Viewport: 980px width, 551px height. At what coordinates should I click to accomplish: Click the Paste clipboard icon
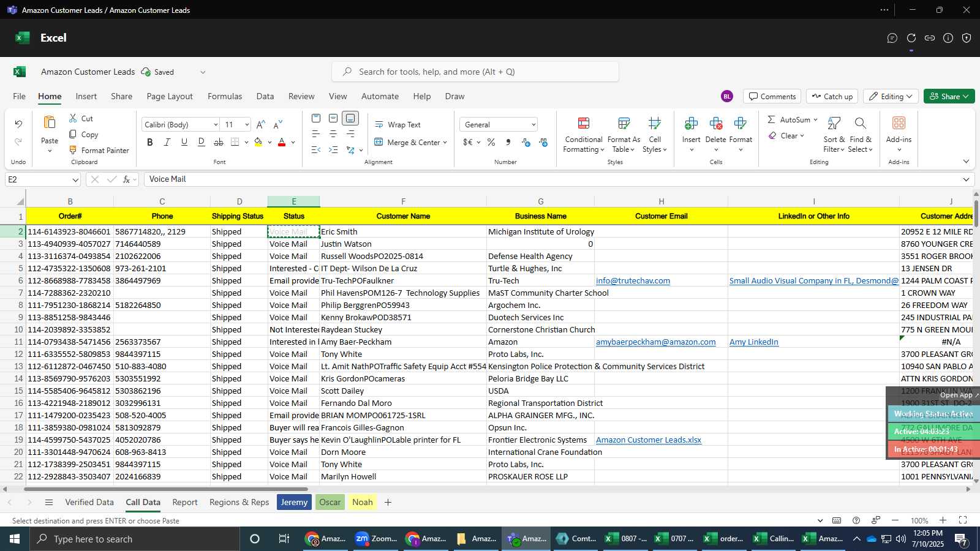pyautogui.click(x=50, y=122)
